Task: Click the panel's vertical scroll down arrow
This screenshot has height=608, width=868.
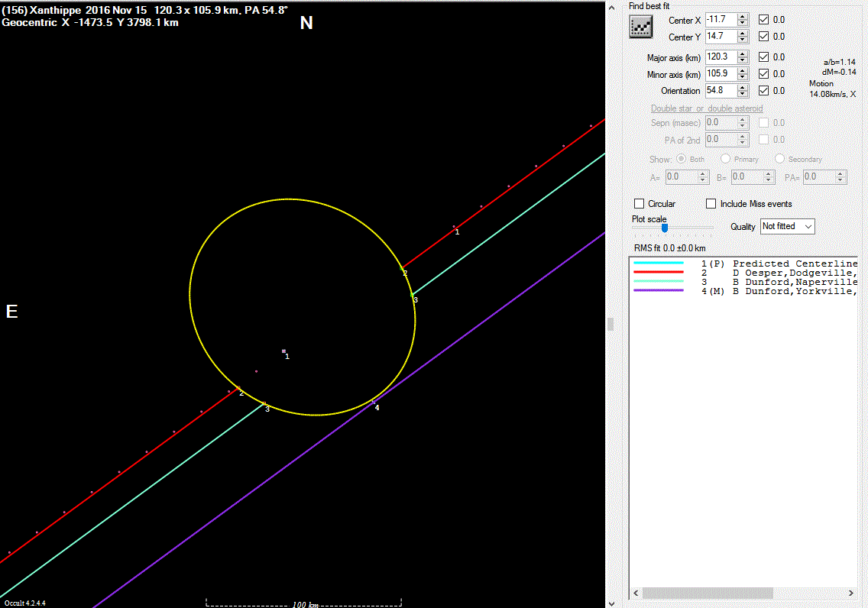Action: coord(611,603)
